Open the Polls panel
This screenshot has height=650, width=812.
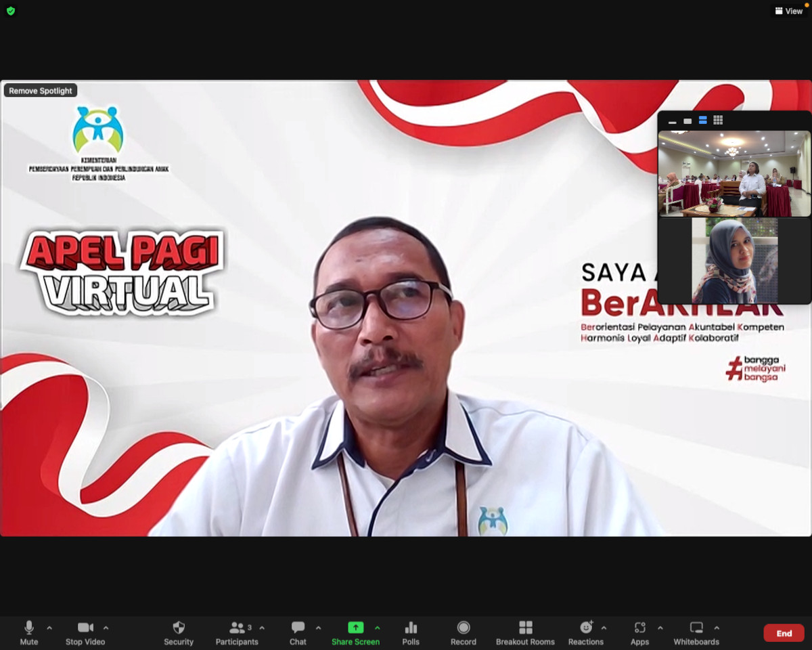pyautogui.click(x=411, y=632)
